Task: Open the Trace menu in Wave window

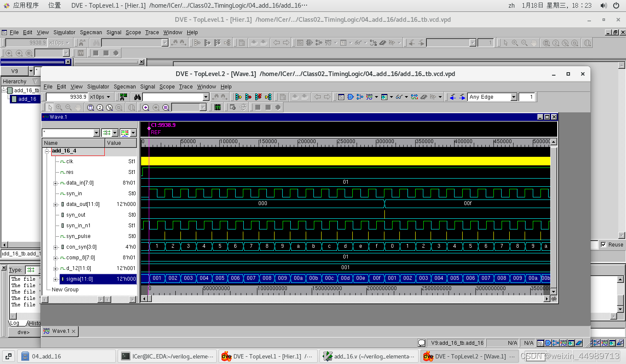Action: (186, 87)
